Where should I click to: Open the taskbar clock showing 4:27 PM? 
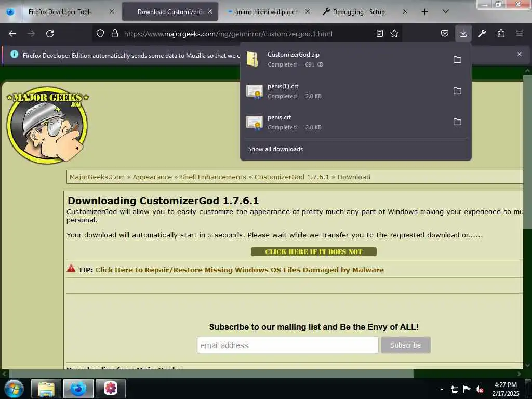coord(506,389)
